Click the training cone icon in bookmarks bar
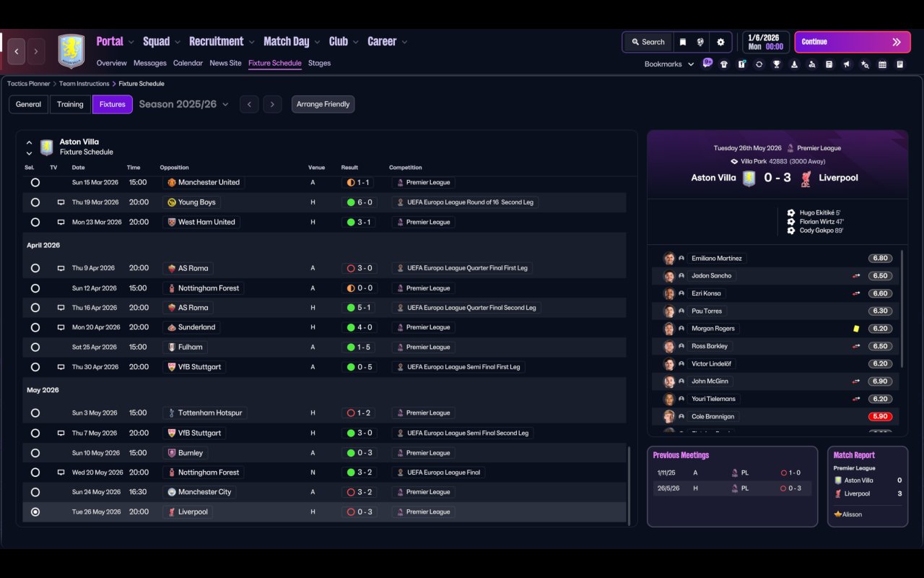The height and width of the screenshot is (578, 924). [x=794, y=64]
